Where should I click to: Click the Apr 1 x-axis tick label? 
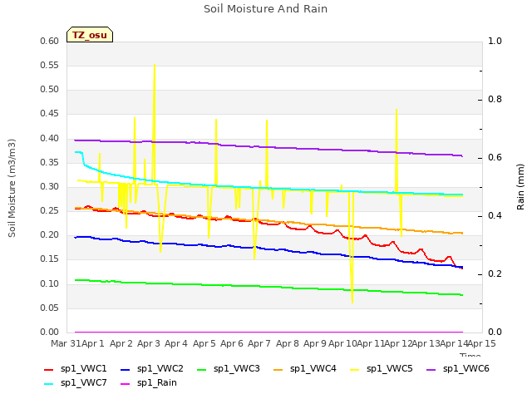tap(92, 343)
